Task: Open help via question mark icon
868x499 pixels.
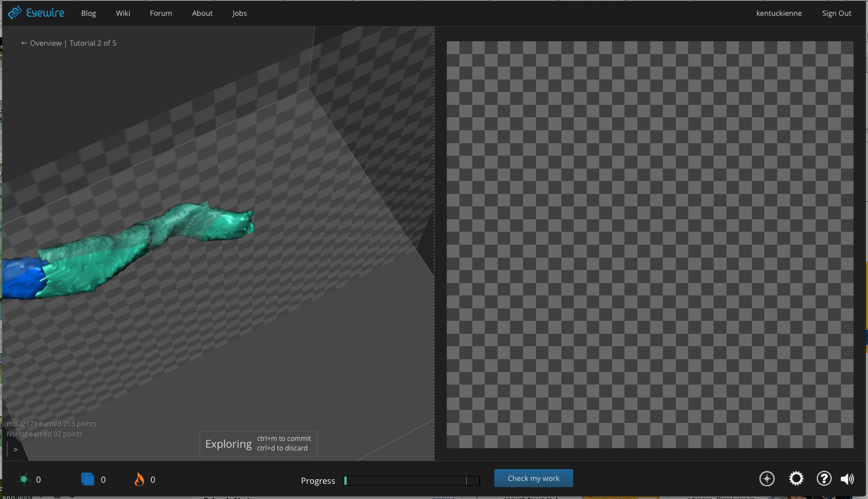Action: pyautogui.click(x=823, y=479)
